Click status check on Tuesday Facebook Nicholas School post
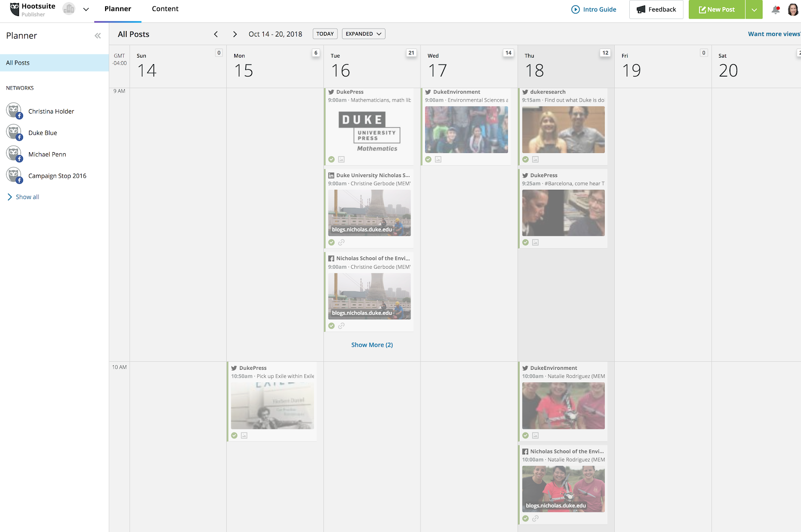The height and width of the screenshot is (532, 801). pyautogui.click(x=331, y=326)
